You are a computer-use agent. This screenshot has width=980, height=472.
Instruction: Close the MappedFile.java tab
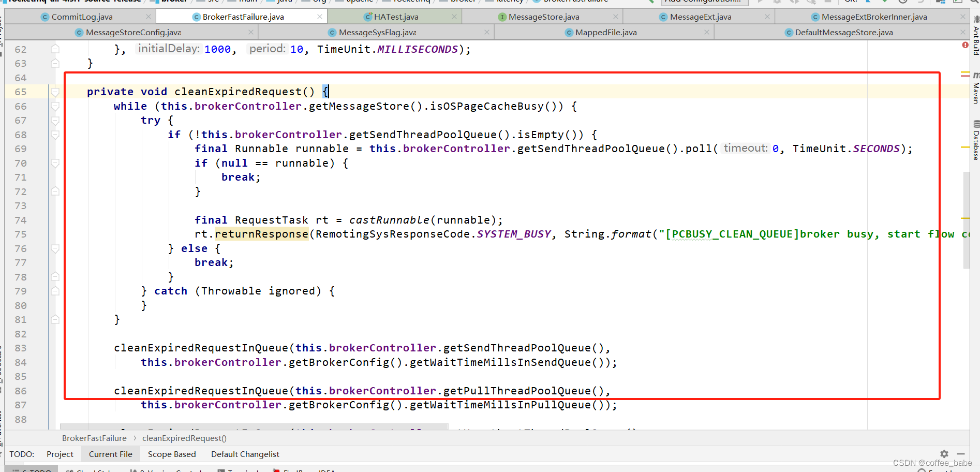click(707, 32)
